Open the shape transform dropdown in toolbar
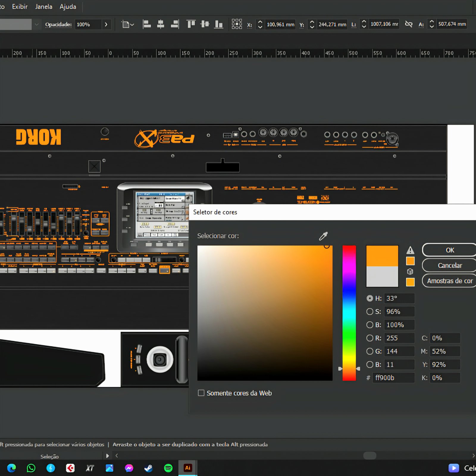This screenshot has height=476, width=476. click(128, 24)
